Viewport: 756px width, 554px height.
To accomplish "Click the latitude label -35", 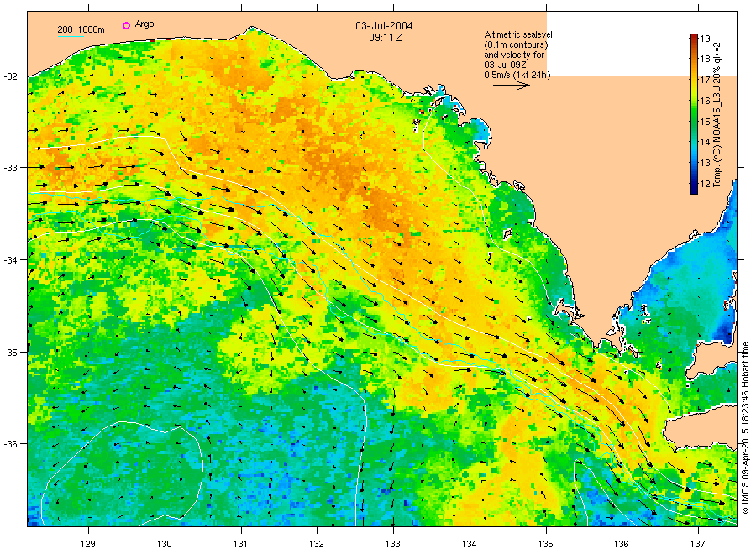I will 9,353.
